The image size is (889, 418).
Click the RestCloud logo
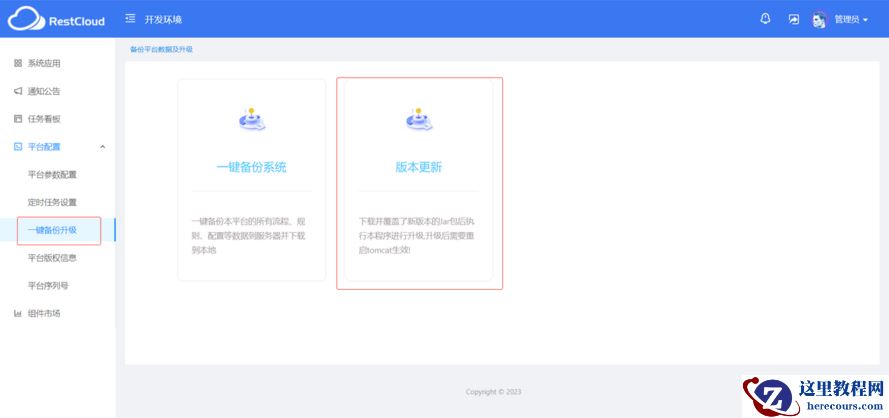(x=56, y=19)
